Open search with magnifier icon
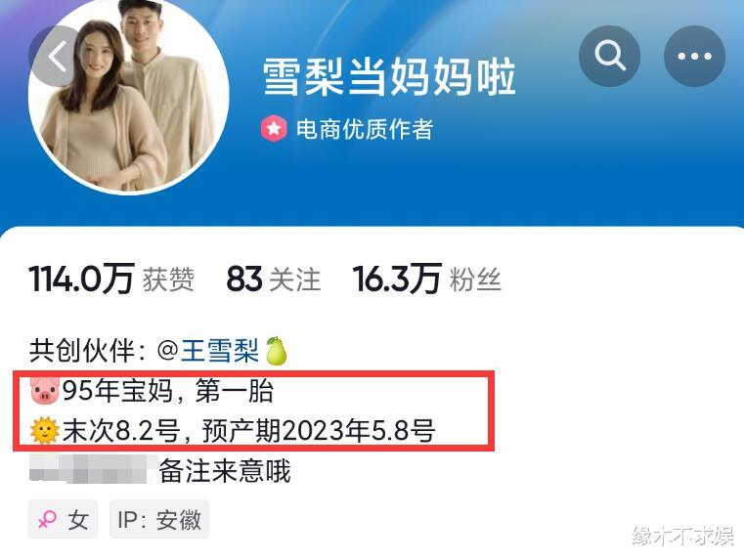 pyautogui.click(x=609, y=56)
